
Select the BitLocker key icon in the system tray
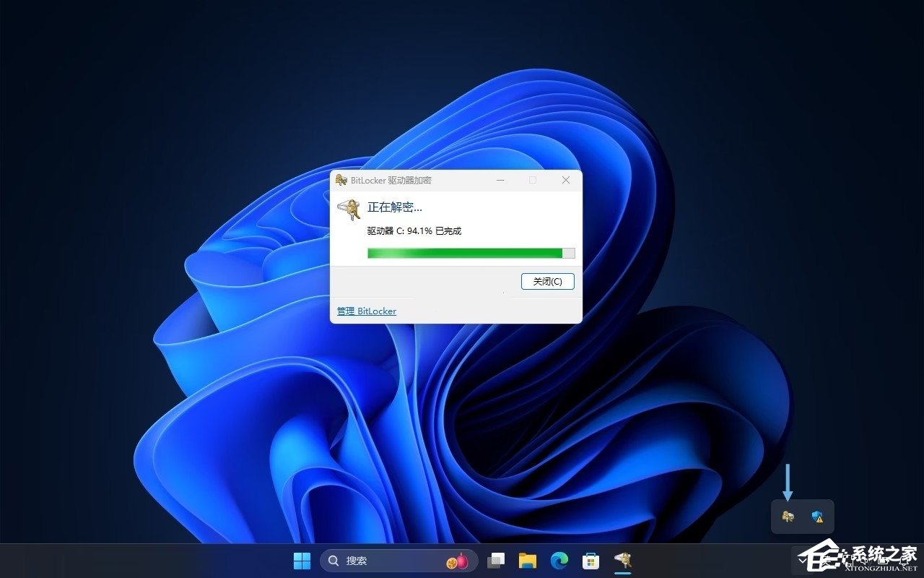(x=789, y=516)
